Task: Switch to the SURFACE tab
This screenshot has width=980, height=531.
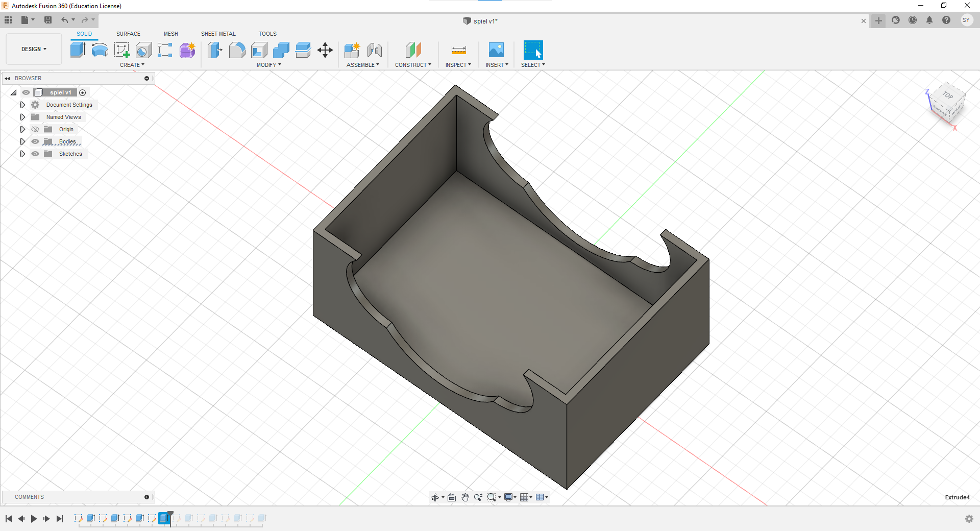Action: click(x=128, y=34)
